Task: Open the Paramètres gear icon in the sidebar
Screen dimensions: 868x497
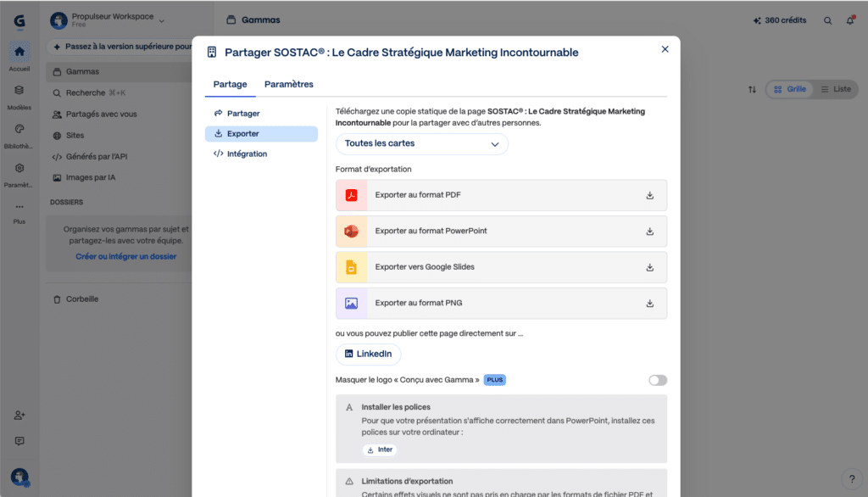Action: point(19,168)
